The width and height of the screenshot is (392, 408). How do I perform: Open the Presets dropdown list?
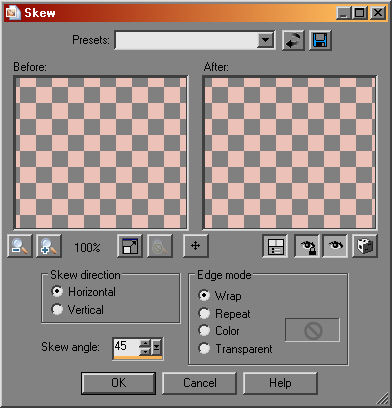tap(265, 40)
